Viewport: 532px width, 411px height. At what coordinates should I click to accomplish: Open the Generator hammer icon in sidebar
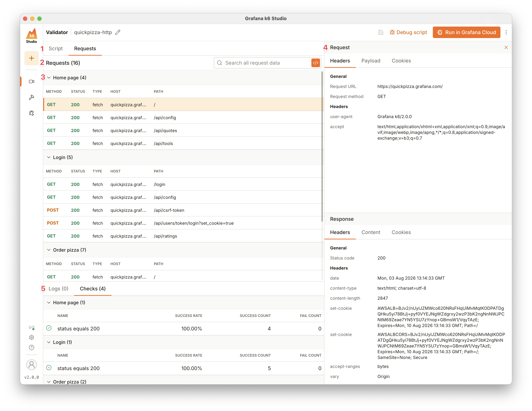31,97
